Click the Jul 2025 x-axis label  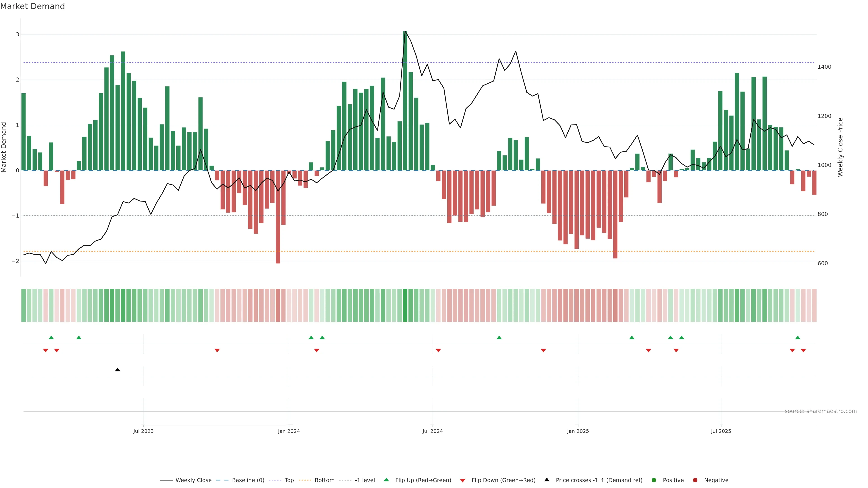721,431
